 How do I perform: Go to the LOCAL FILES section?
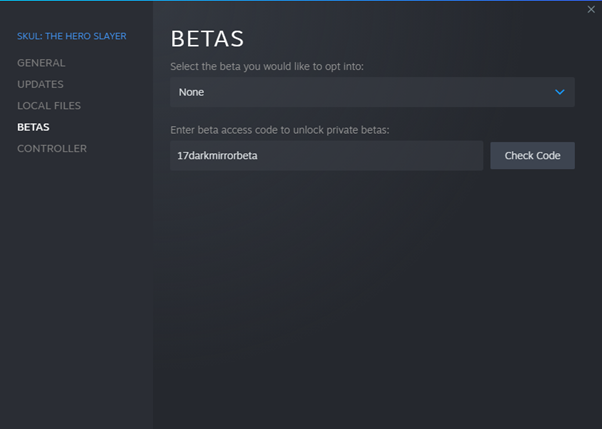click(x=49, y=106)
